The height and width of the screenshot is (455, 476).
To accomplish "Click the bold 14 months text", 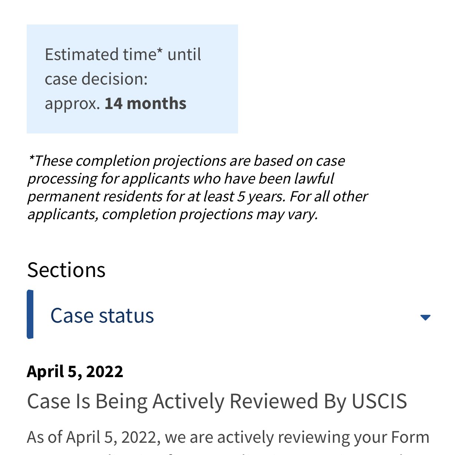I will pos(146,103).
